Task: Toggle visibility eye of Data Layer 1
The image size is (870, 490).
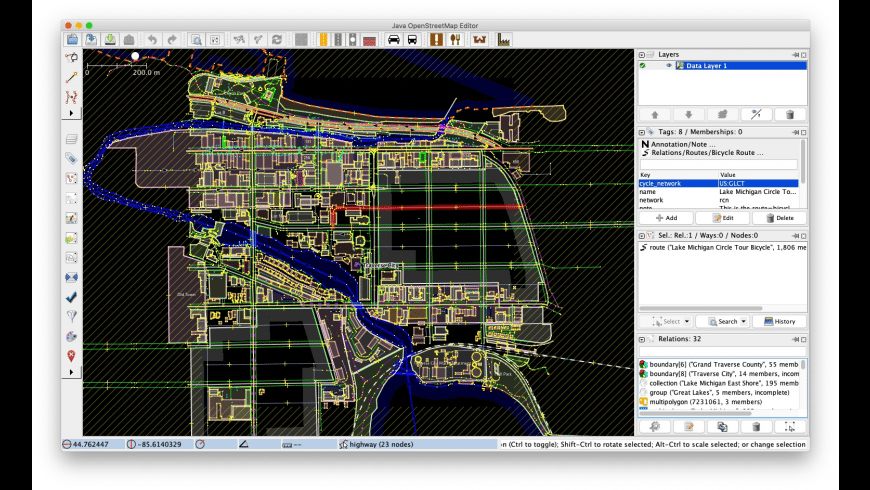Action: (x=669, y=65)
